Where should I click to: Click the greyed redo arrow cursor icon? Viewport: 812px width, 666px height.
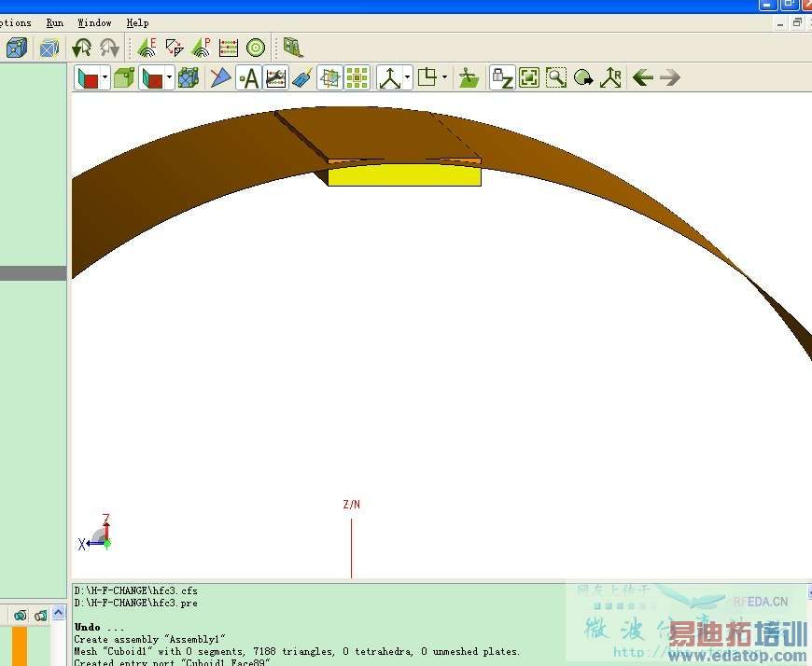point(109,49)
